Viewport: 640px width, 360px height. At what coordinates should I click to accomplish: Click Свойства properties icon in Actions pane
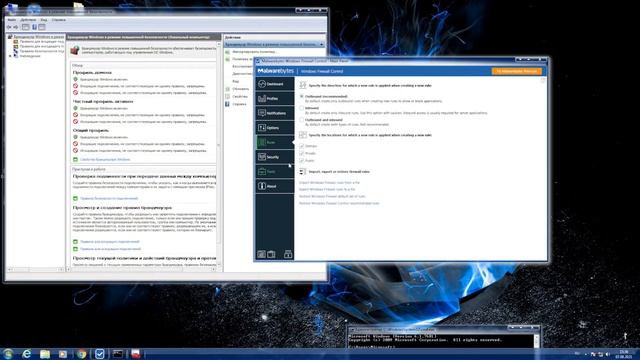(x=228, y=96)
